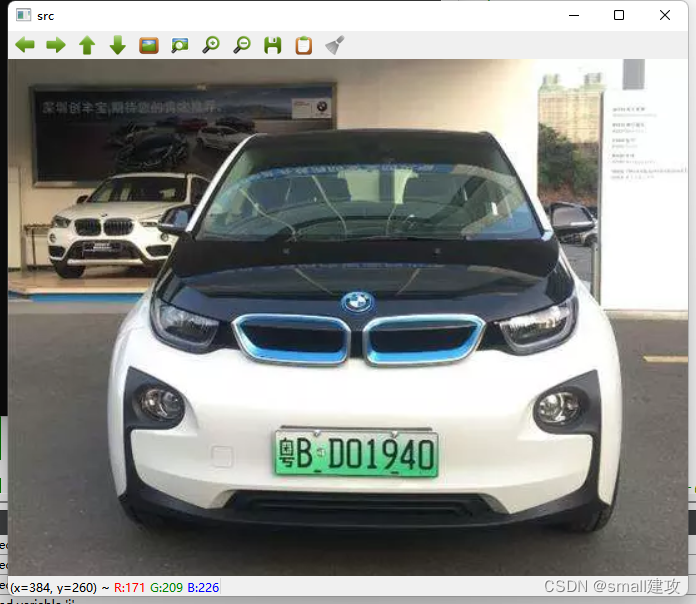Minimize the src window
Viewport: 696px width, 604px height.
[x=574, y=15]
